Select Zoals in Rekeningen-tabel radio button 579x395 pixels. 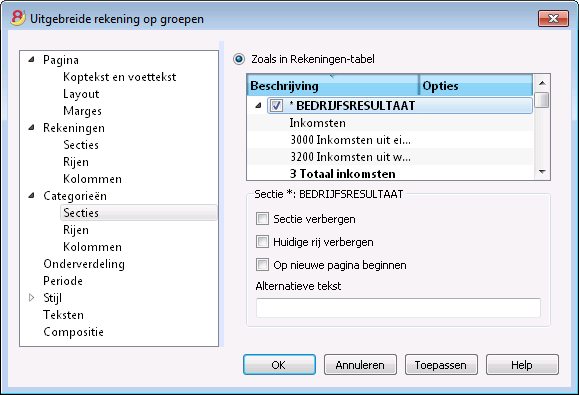pyautogui.click(x=239, y=59)
